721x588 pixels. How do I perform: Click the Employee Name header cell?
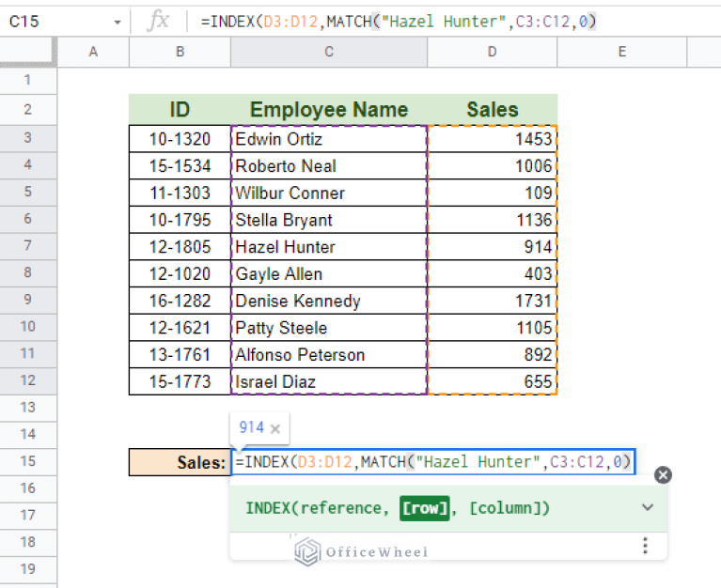(x=329, y=109)
